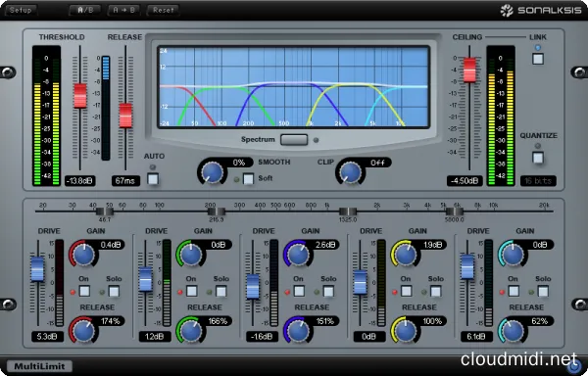This screenshot has height=376, width=588.
Task: Click the red band Gain knob 0.4dB
Action: pyautogui.click(x=83, y=255)
